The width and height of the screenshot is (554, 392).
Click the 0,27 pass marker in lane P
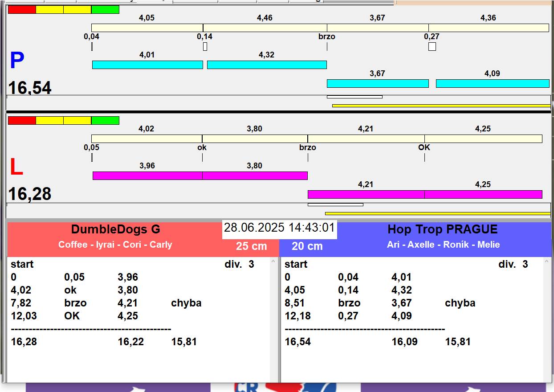point(432,46)
